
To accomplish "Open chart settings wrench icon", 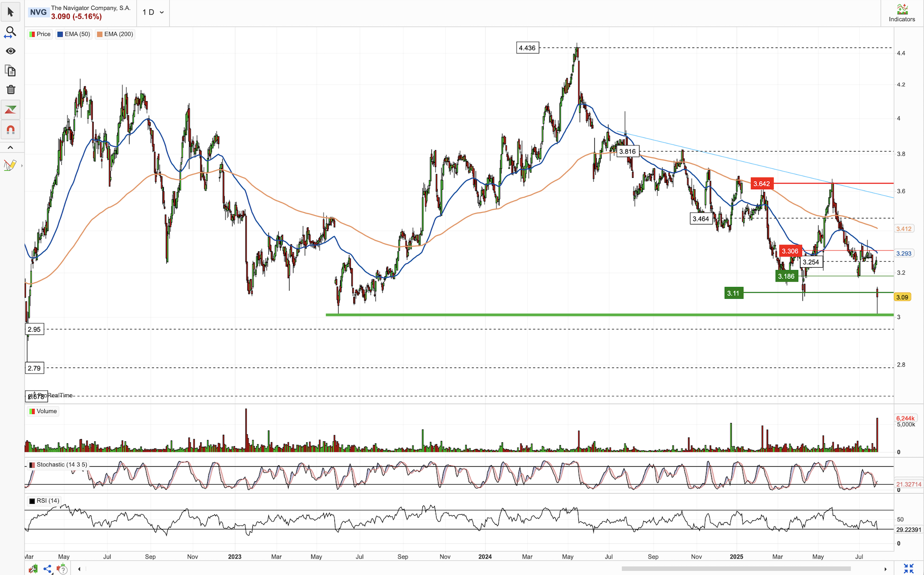I will tap(33, 569).
